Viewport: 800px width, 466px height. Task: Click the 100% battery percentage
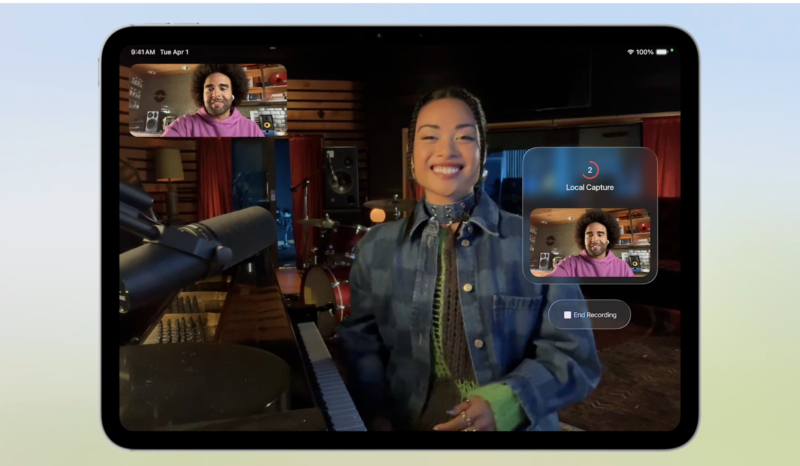click(645, 52)
